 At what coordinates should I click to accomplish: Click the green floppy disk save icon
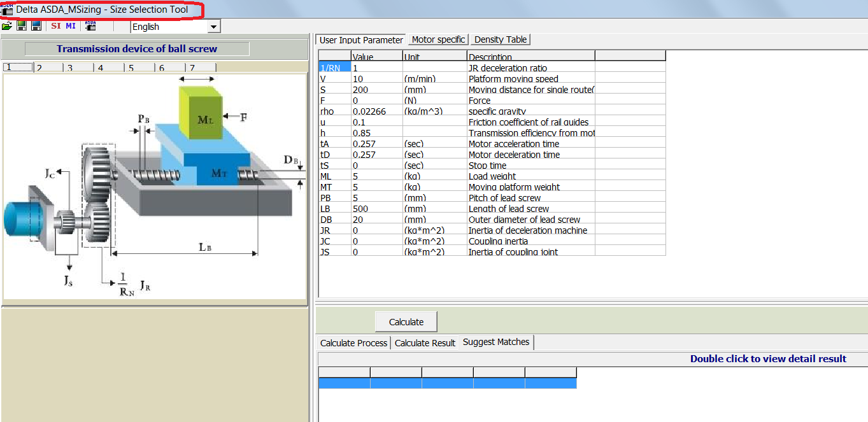22,26
